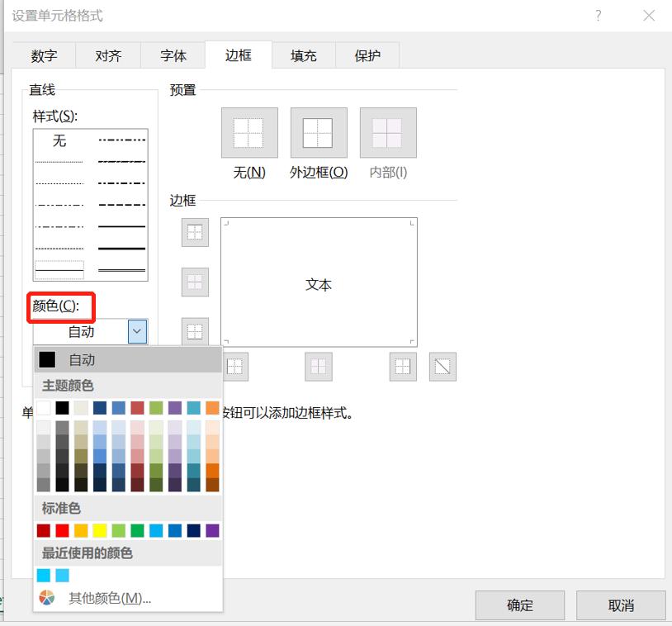Screen dimensions: 672x626
Task: Pick the purple standard color swatch
Action: pyautogui.click(x=212, y=530)
